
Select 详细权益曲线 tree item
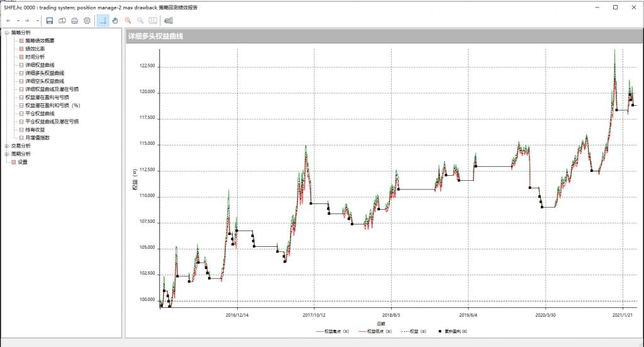point(40,65)
